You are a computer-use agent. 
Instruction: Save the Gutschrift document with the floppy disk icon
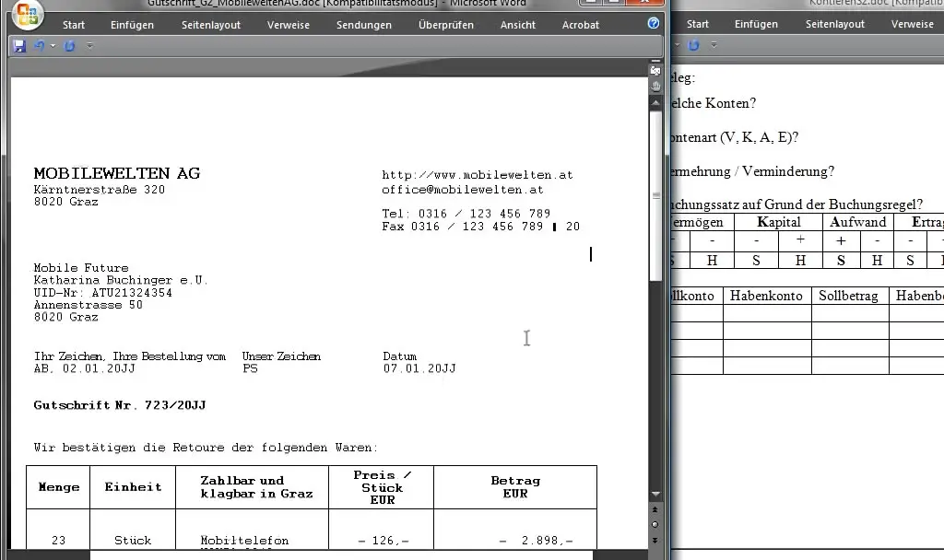[20, 46]
